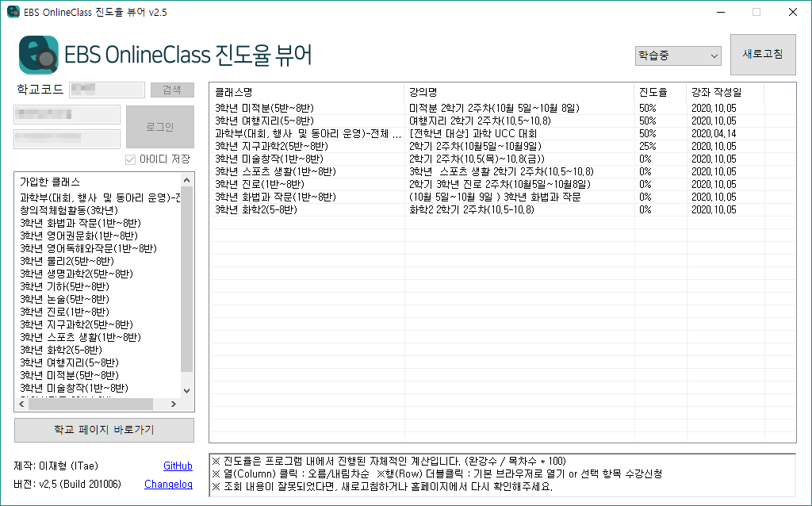This screenshot has height=506, width=812.
Task: Select table row 과학 UCC 대회 lecture
Action: (x=502, y=133)
